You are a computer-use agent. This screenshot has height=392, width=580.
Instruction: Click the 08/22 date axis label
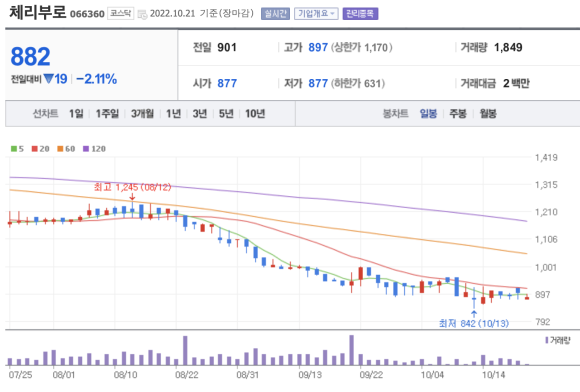click(187, 375)
